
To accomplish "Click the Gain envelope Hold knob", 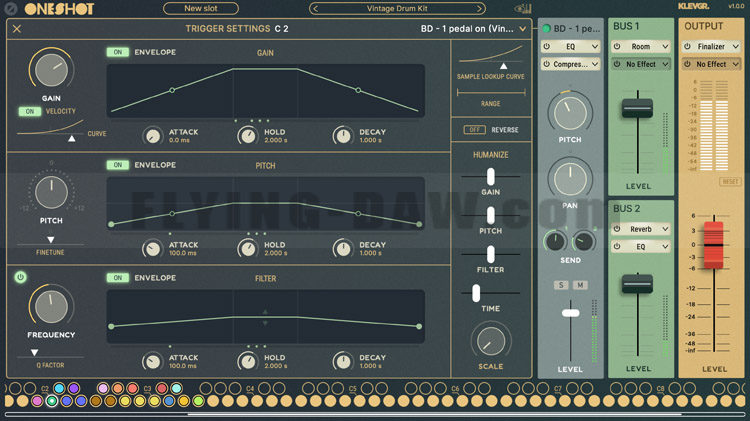I will click(248, 136).
